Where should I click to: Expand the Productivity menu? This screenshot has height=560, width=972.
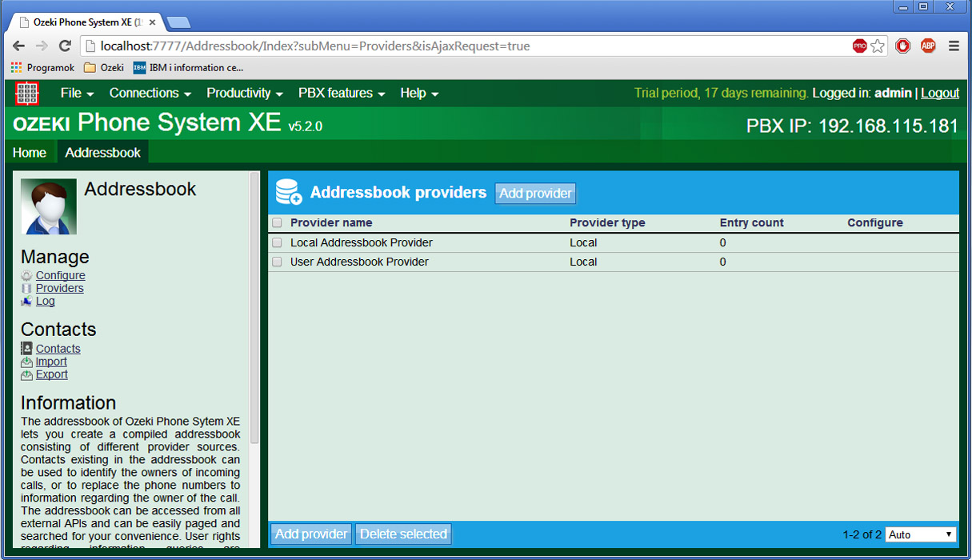point(245,93)
